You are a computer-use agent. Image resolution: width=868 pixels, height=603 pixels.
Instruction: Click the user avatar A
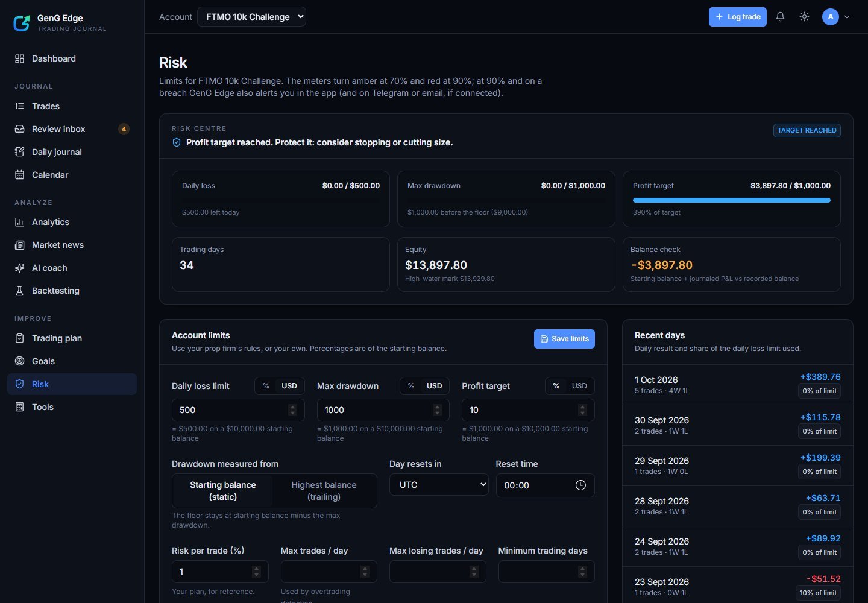[831, 17]
